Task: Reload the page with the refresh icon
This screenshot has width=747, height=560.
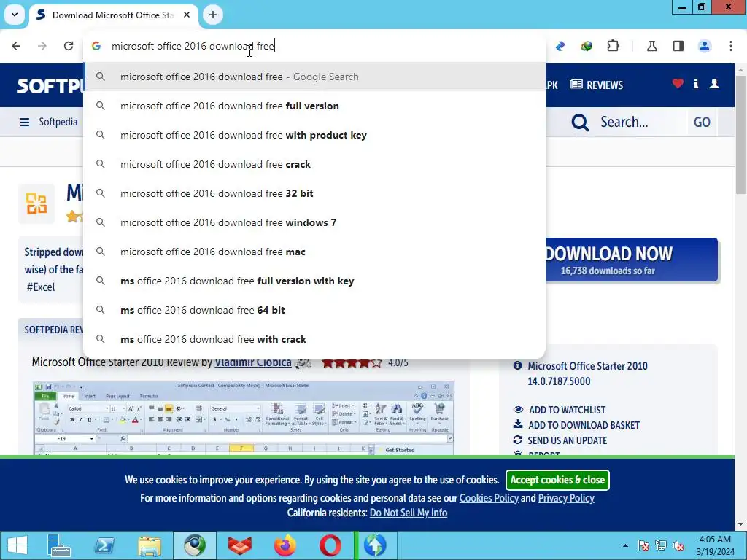Action: click(69, 46)
